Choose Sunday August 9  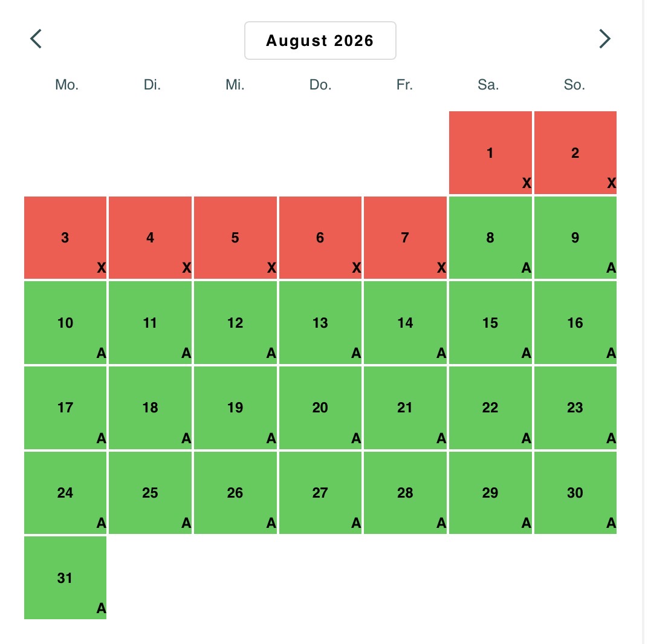pos(575,238)
